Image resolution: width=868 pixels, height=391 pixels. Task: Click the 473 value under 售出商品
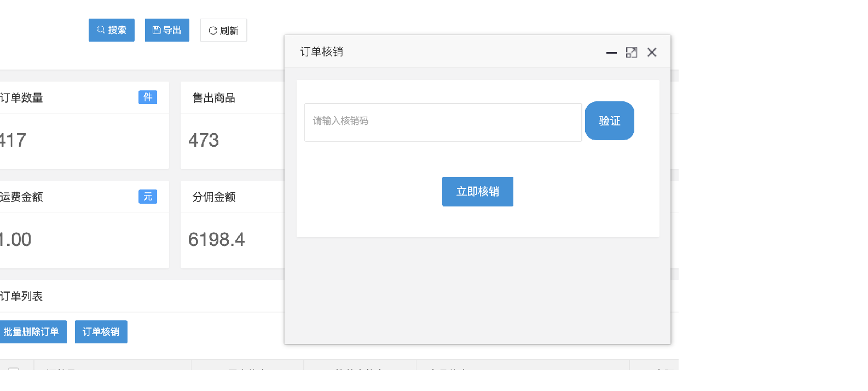click(x=204, y=141)
